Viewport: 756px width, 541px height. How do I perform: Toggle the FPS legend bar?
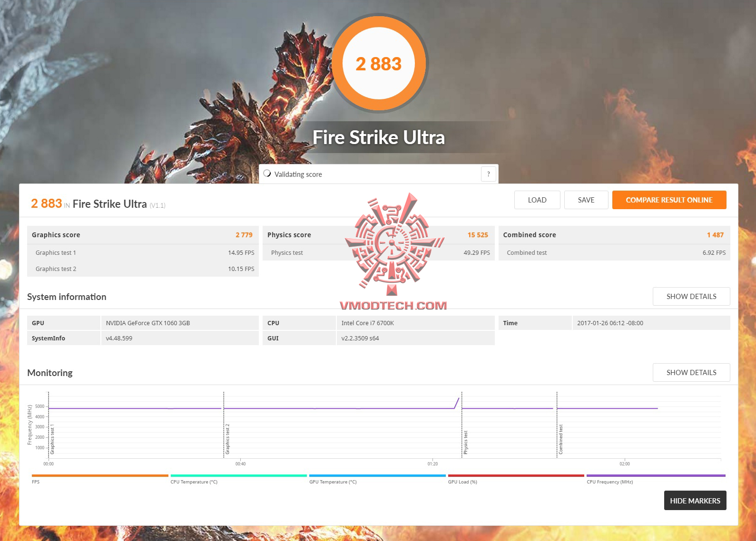pos(100,476)
